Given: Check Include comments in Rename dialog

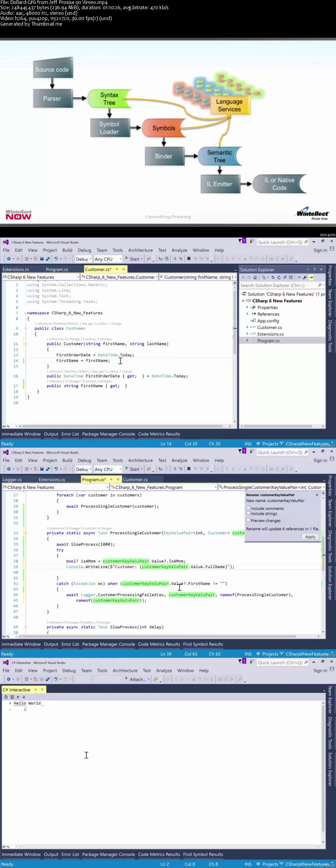Looking at the screenshot, I should point(248,508).
